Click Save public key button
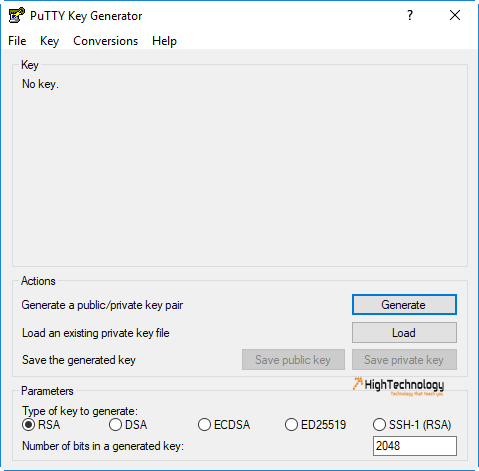479x471 pixels. [x=293, y=360]
